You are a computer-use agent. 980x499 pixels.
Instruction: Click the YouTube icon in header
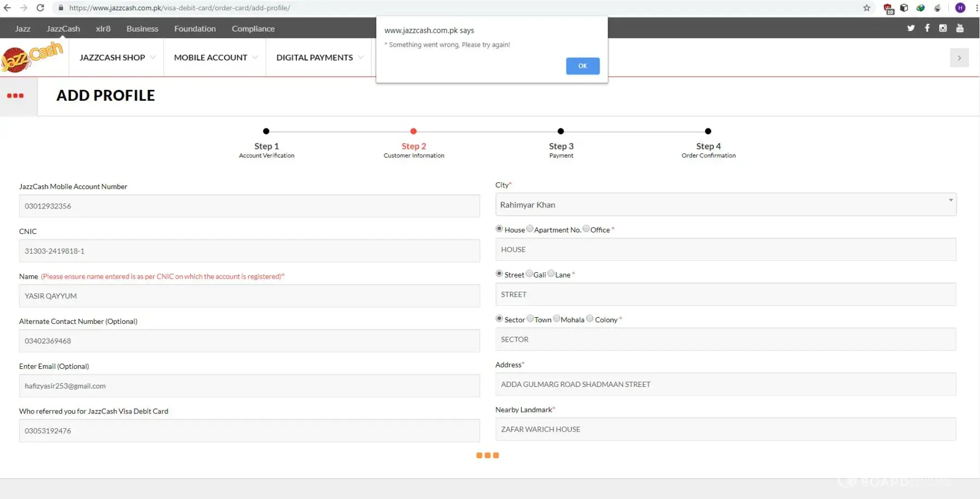tap(960, 28)
